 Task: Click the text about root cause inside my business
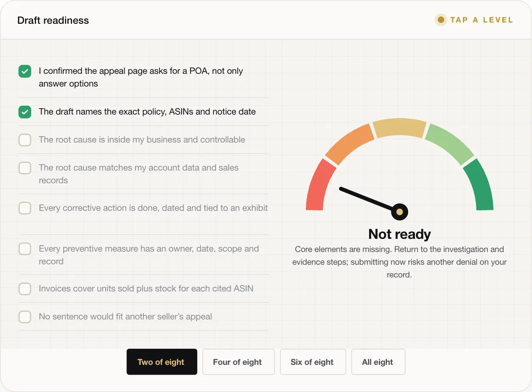142,140
